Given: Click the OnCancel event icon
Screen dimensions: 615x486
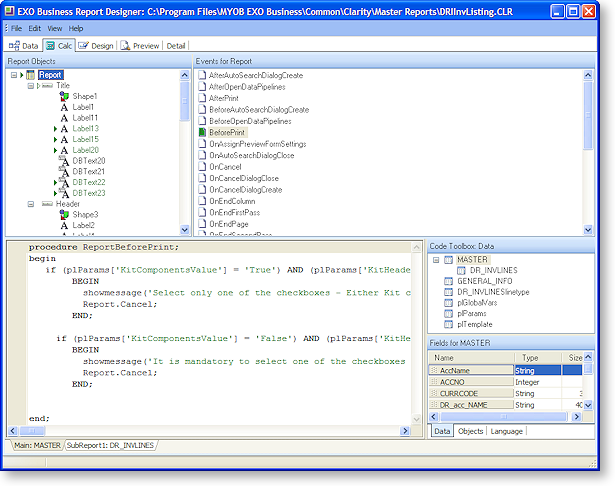Looking at the screenshot, I should (x=201, y=166).
